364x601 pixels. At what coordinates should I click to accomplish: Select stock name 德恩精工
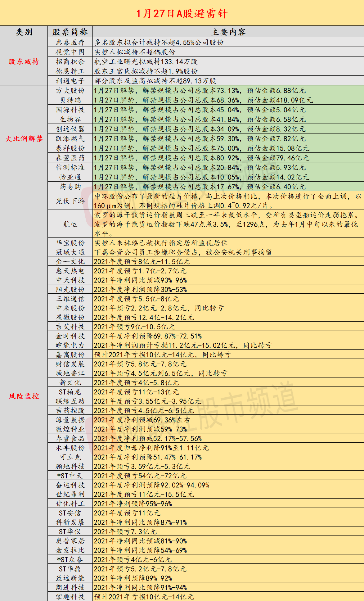(70, 71)
